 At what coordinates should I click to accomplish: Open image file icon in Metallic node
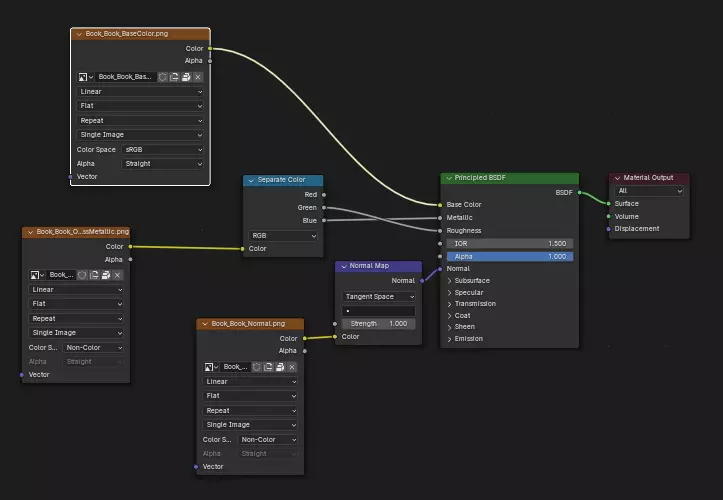[x=94, y=275]
